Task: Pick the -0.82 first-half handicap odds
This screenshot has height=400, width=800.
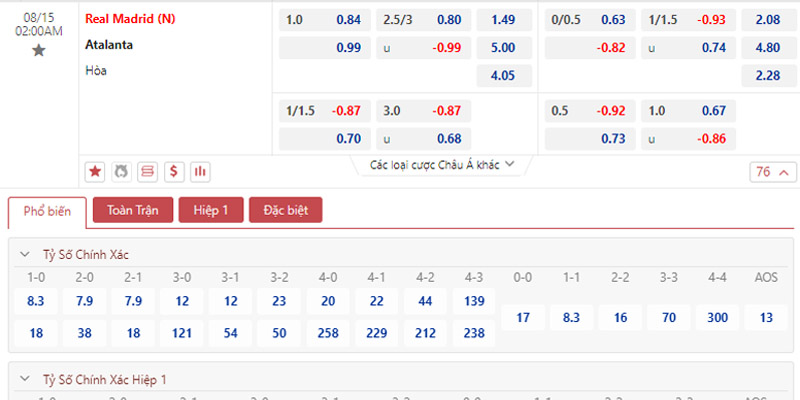Action: [x=590, y=48]
